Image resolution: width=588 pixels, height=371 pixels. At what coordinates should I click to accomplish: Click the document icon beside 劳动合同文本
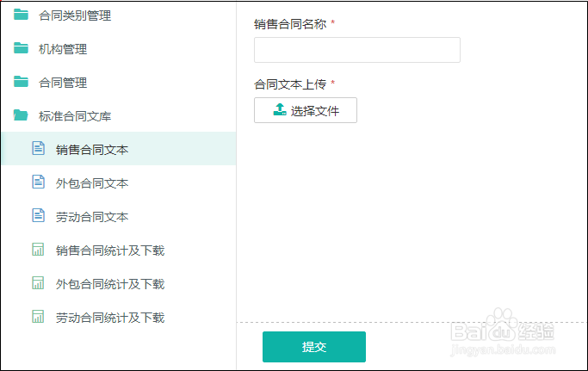(38, 216)
